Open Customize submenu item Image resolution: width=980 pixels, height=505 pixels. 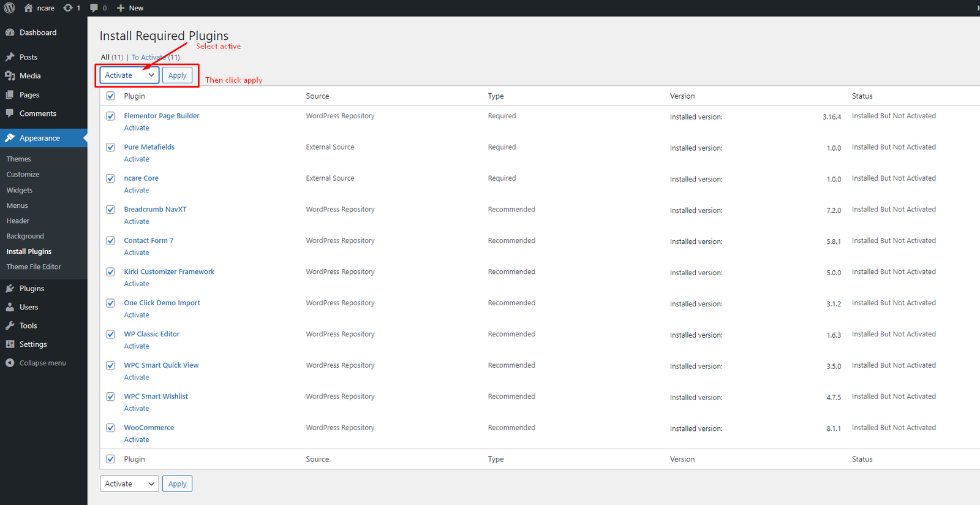(x=23, y=174)
